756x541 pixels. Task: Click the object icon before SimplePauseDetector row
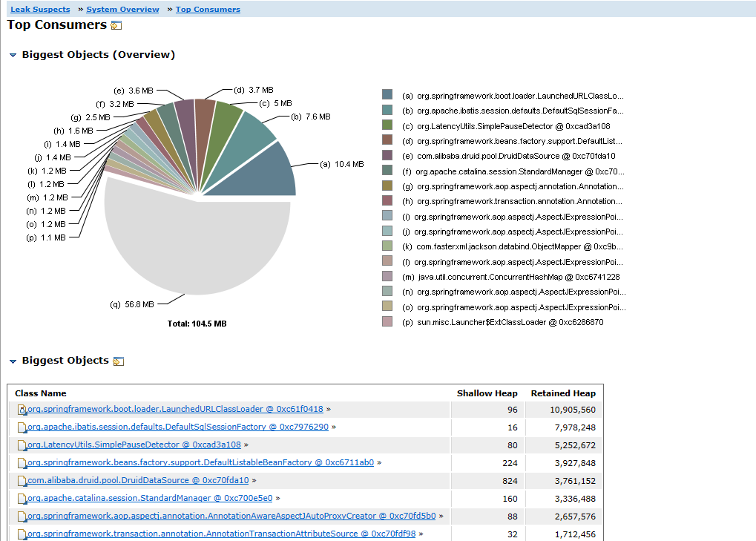22,445
